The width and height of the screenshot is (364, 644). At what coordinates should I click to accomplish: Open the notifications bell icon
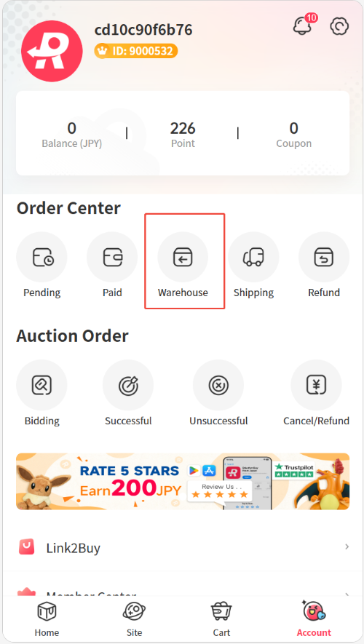point(303,26)
